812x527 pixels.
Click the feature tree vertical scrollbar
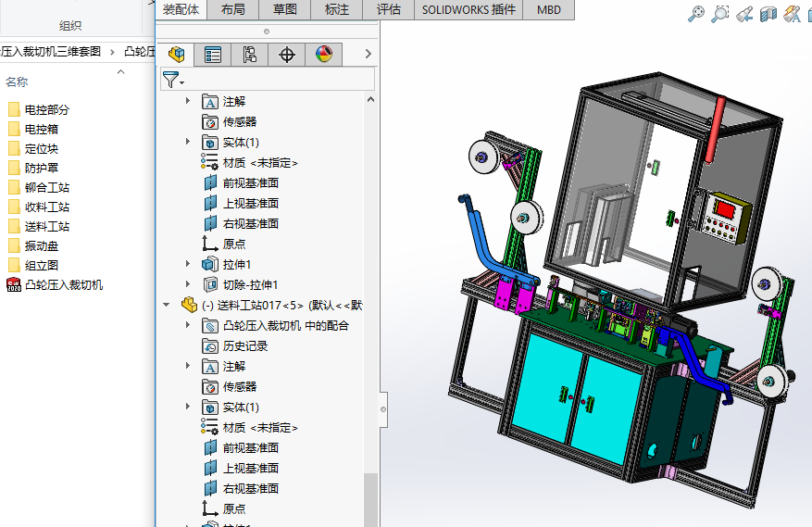coord(370,498)
